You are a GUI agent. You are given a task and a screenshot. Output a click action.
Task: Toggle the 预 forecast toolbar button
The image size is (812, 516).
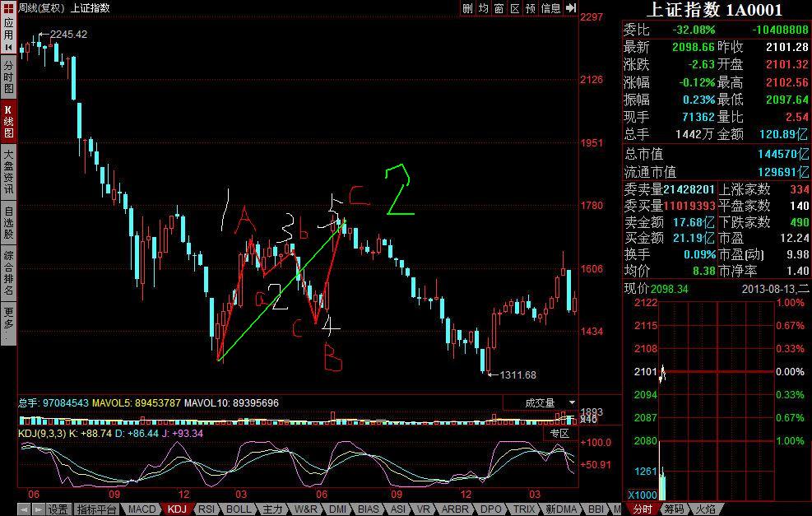pos(531,7)
